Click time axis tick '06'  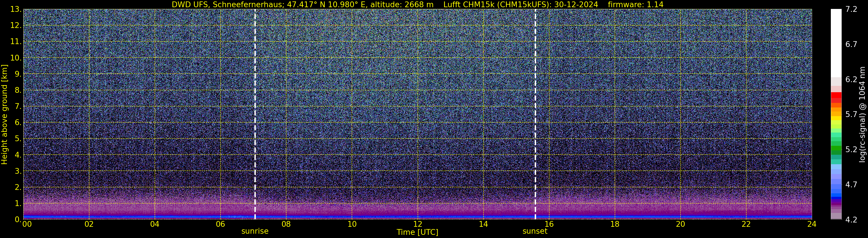pos(220,224)
